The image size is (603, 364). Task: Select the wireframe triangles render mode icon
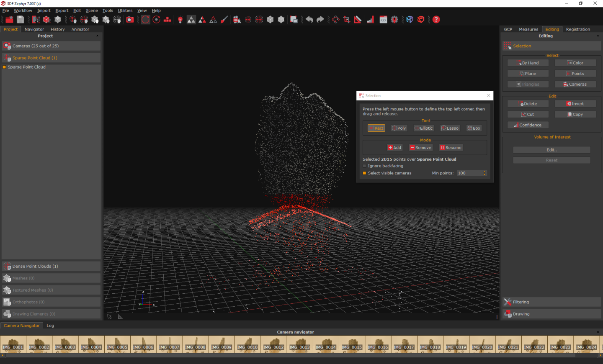(x=213, y=20)
